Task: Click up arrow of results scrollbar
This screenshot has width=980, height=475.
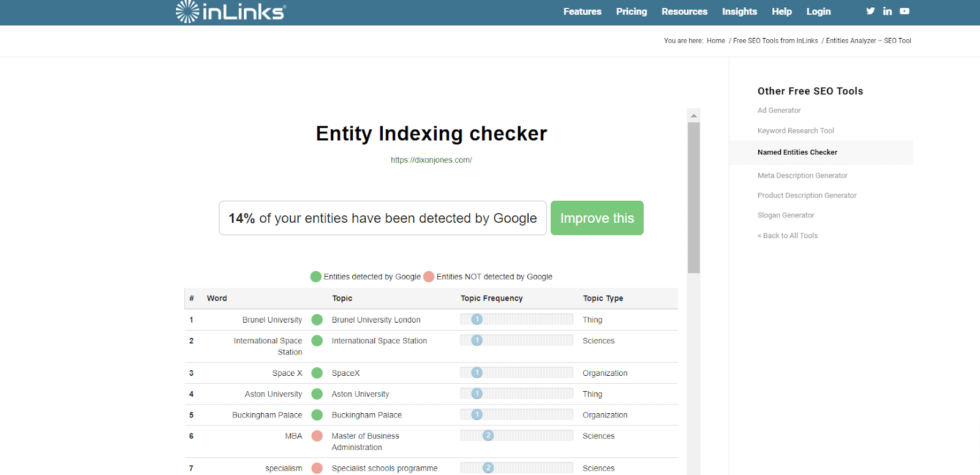Action: tap(693, 115)
